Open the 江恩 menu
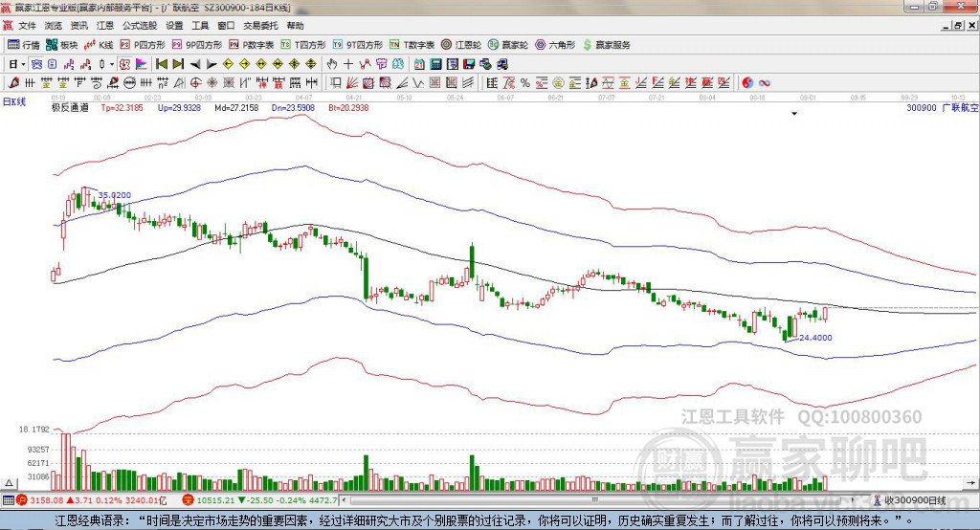Viewport: 980px width, 530px height. pyautogui.click(x=105, y=26)
